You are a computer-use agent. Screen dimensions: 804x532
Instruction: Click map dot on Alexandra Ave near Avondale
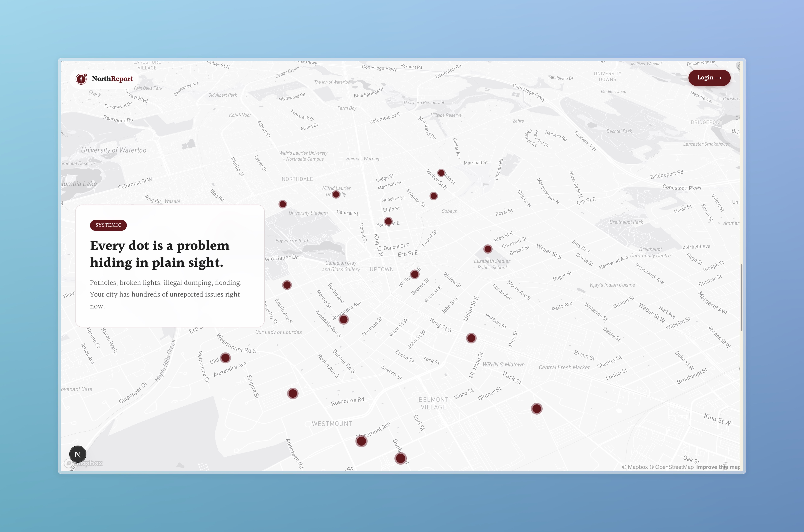tap(344, 319)
